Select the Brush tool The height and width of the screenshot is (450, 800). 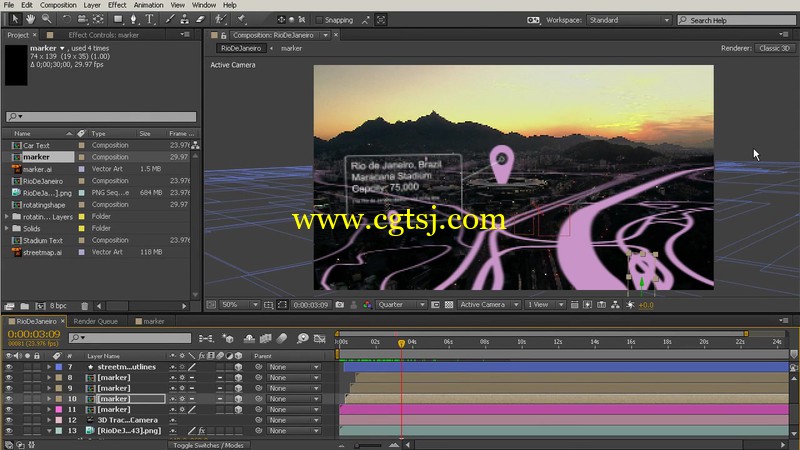coord(169,19)
